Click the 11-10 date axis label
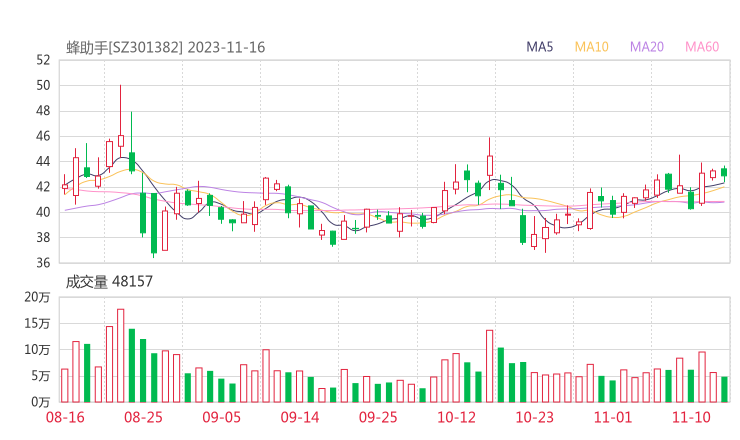Viewport: 740px width, 440px height. pyautogui.click(x=691, y=417)
